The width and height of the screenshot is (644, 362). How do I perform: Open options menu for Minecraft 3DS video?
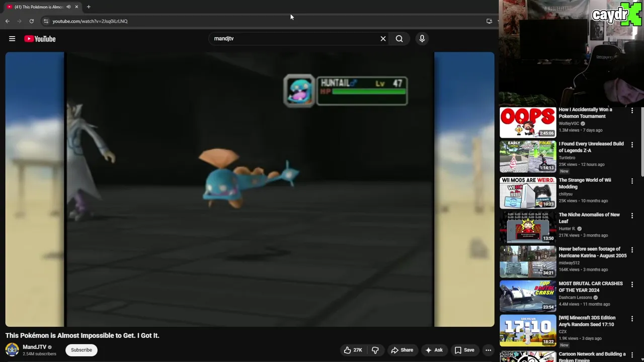pyautogui.click(x=632, y=319)
